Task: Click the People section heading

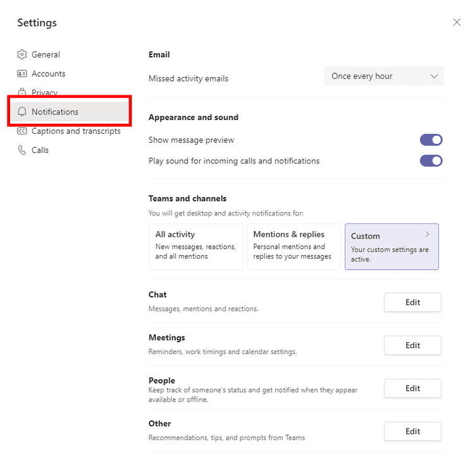Action: click(162, 381)
